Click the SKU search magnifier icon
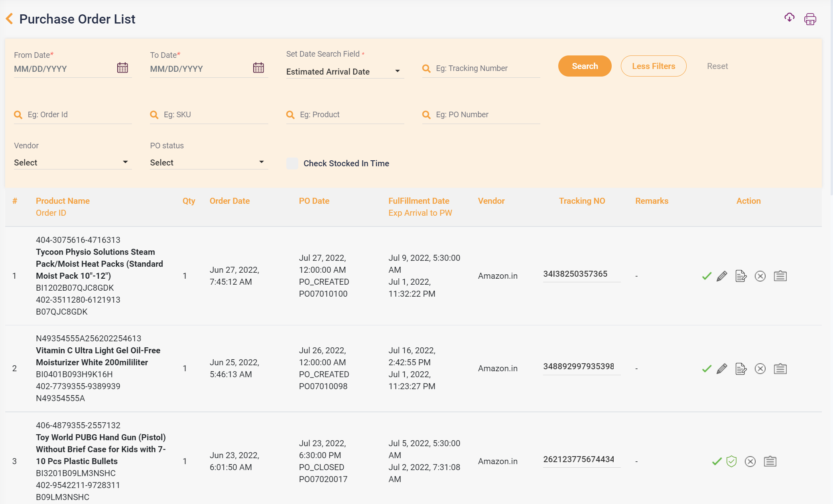The image size is (833, 504). [154, 115]
